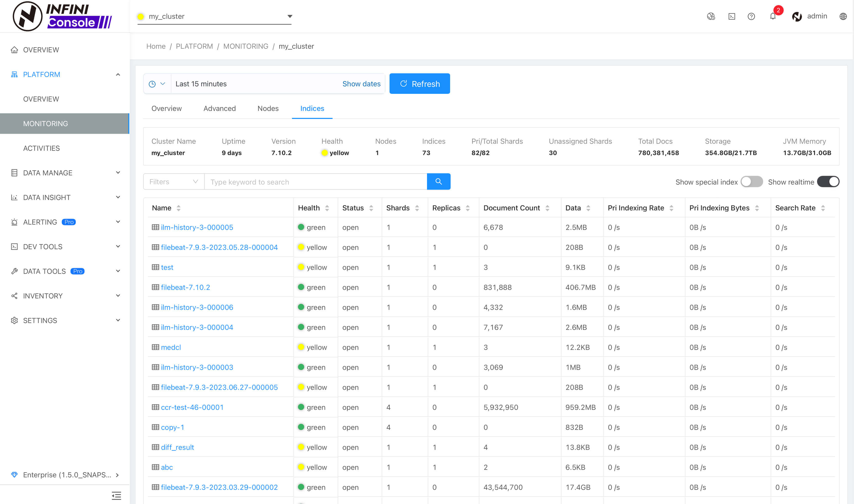Sort table by Replicas column arrows
The image size is (854, 504).
[x=468, y=208]
